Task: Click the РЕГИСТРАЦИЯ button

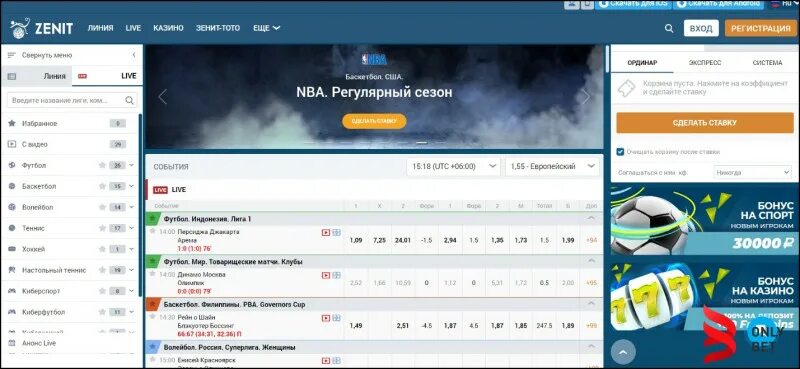Action: coord(760,29)
